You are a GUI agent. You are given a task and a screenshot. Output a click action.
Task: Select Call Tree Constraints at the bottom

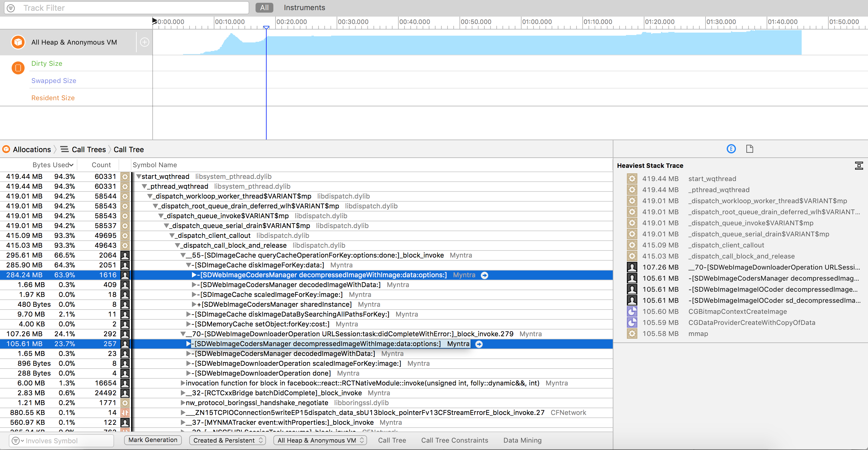point(455,440)
